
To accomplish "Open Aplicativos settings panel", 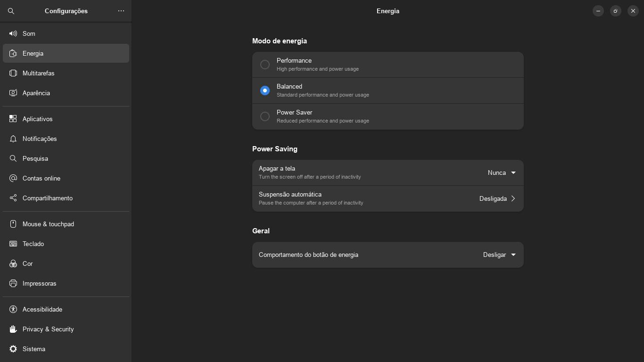I will (66, 119).
